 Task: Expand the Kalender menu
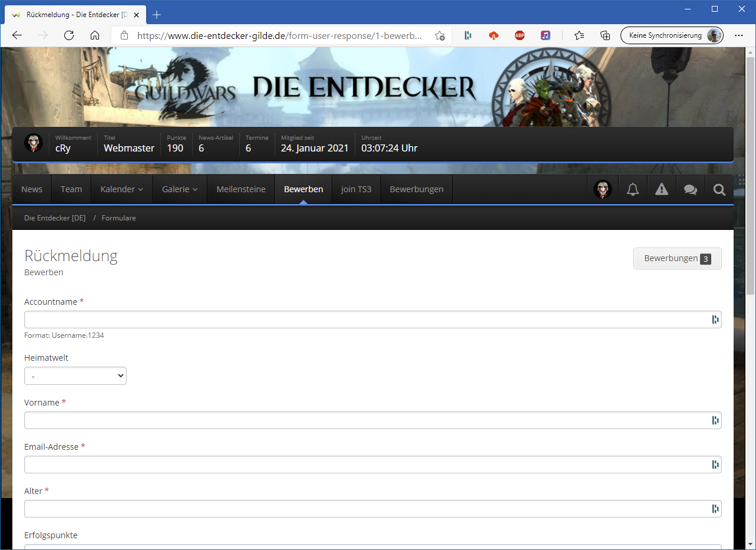click(122, 189)
